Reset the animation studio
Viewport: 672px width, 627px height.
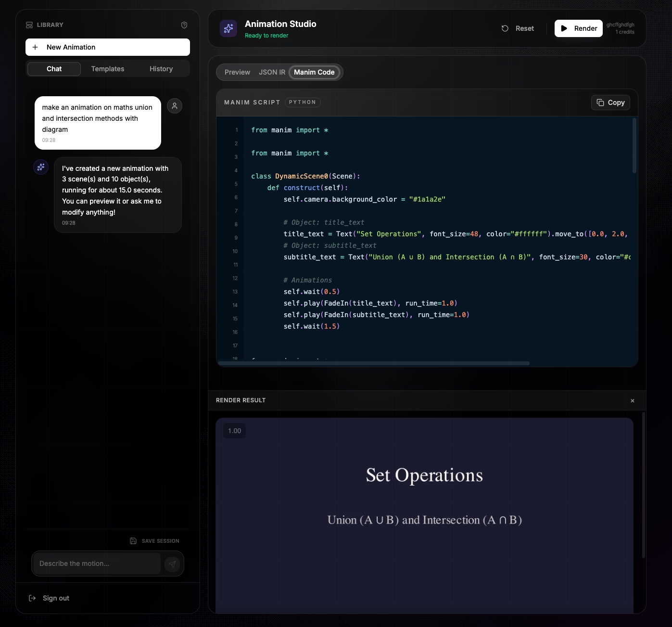pyautogui.click(x=518, y=28)
